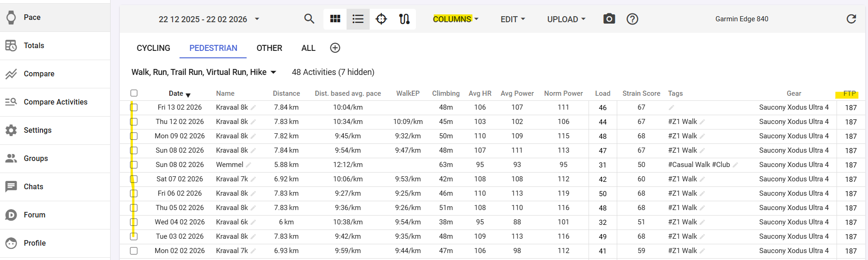Open the help question mark icon
868x260 pixels.
point(632,19)
